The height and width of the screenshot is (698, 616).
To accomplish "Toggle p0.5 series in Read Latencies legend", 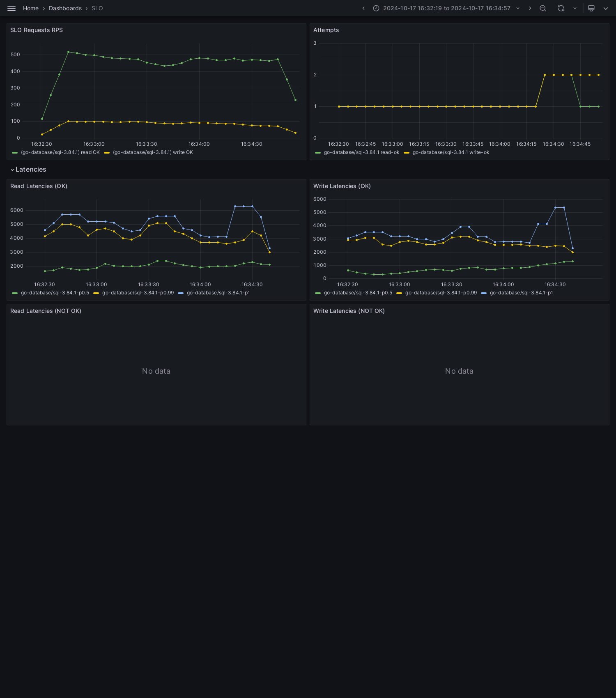I will (x=55, y=293).
